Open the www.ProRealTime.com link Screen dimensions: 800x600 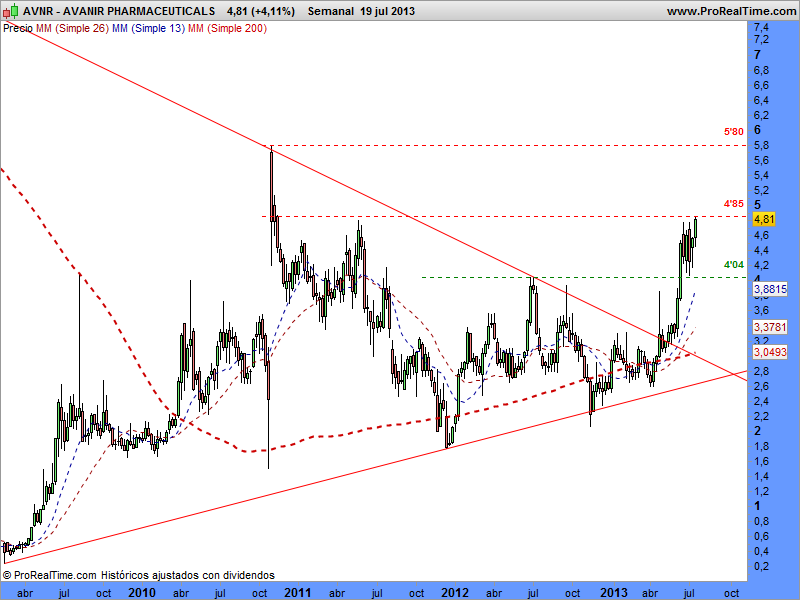[x=731, y=11]
